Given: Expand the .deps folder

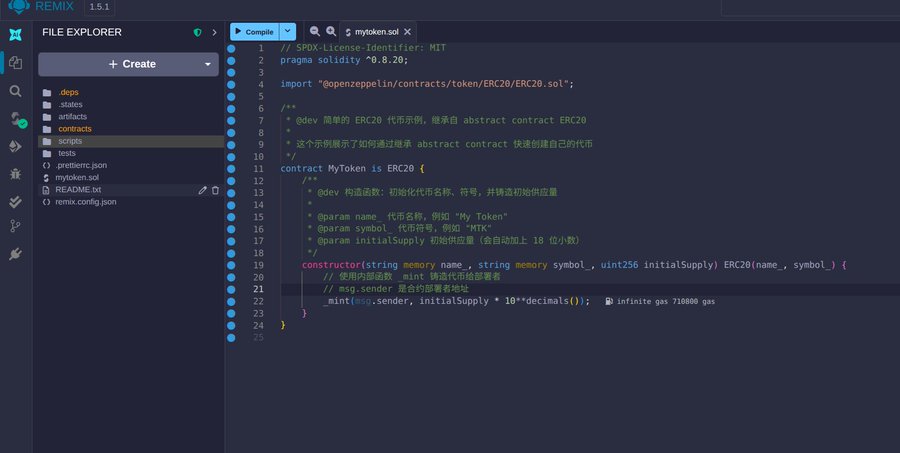Looking at the screenshot, I should click(x=68, y=92).
